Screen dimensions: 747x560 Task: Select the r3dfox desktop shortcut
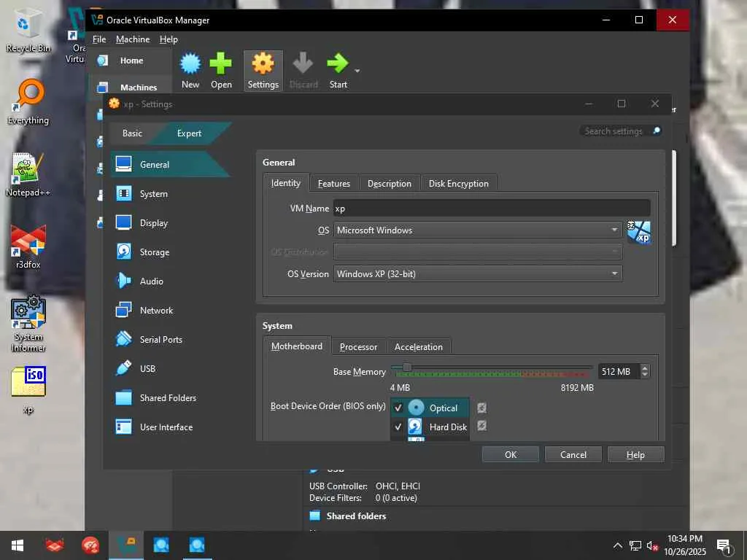[28, 246]
